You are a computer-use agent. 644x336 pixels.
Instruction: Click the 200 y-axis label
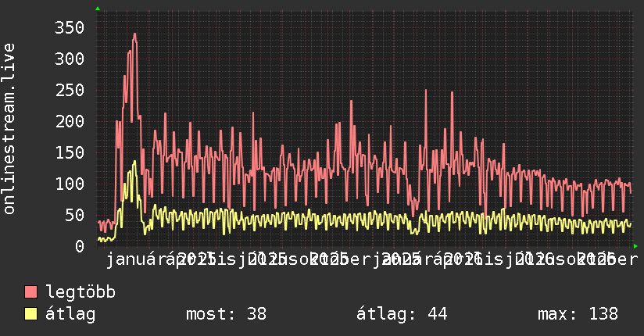(70, 121)
